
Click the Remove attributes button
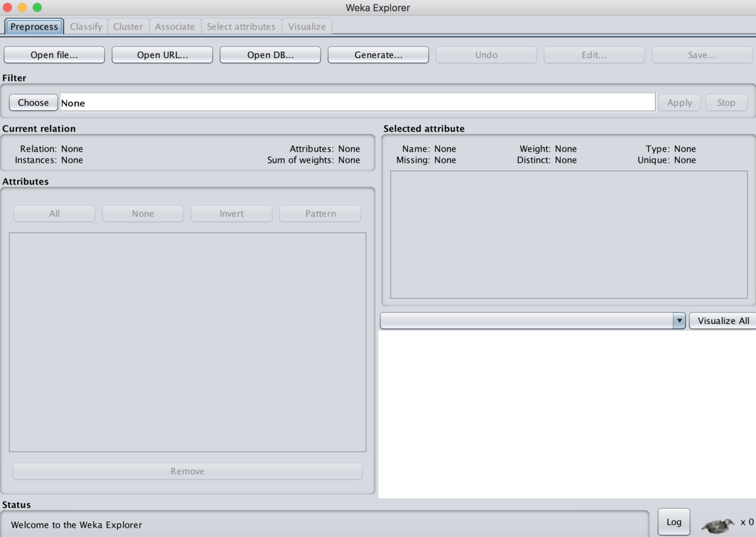[x=188, y=471]
